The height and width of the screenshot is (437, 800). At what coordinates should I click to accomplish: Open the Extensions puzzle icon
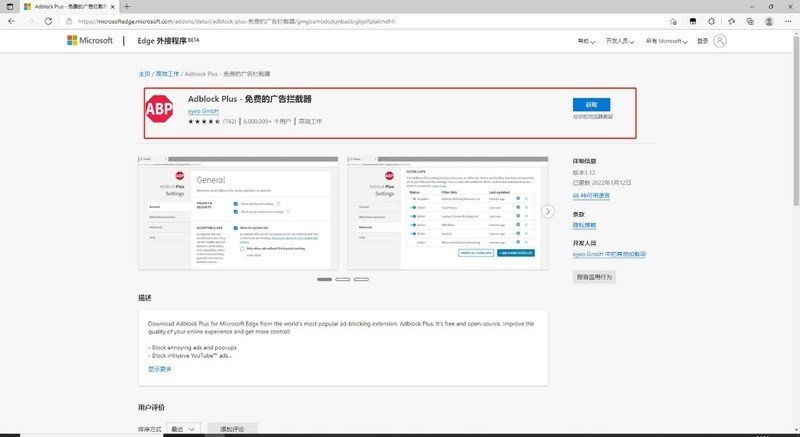pyautogui.click(x=711, y=21)
